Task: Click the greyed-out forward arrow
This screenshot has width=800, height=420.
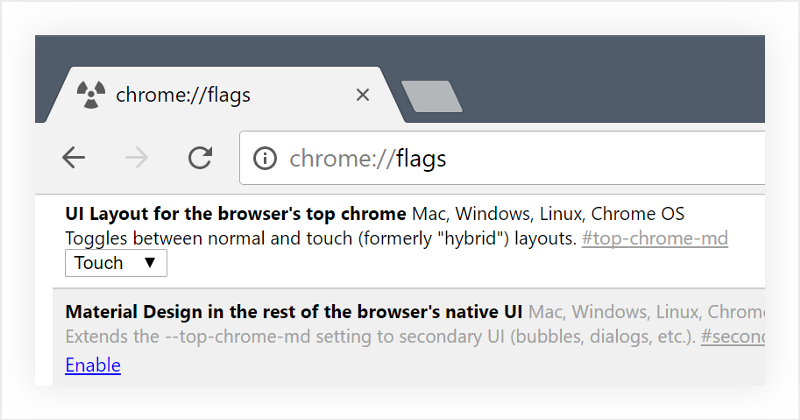Action: [x=137, y=157]
